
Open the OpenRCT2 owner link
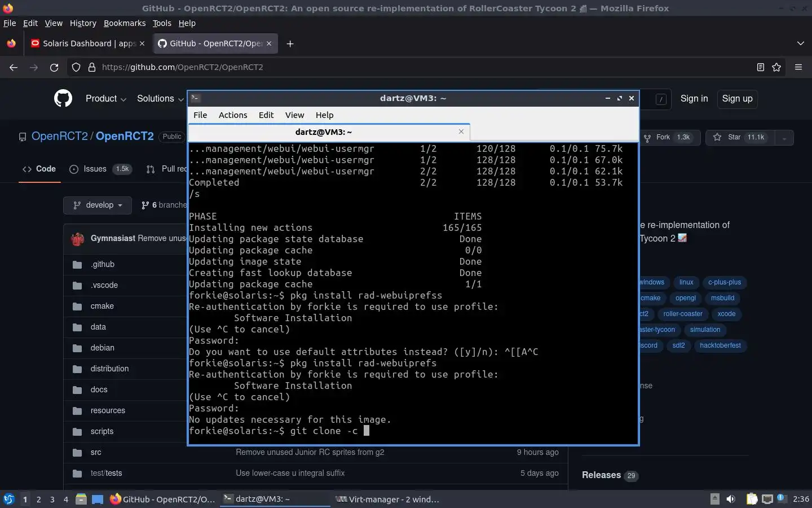[60, 136]
